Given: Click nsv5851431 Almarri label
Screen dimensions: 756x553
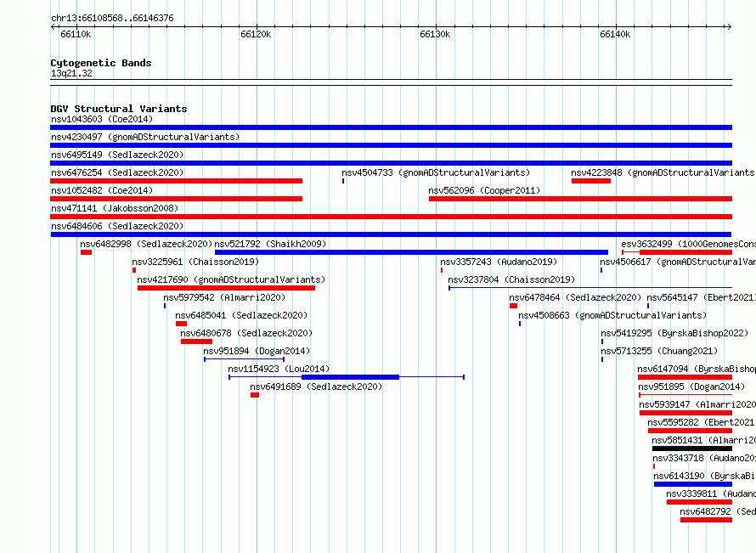Looking at the screenshot, I should point(703,440).
